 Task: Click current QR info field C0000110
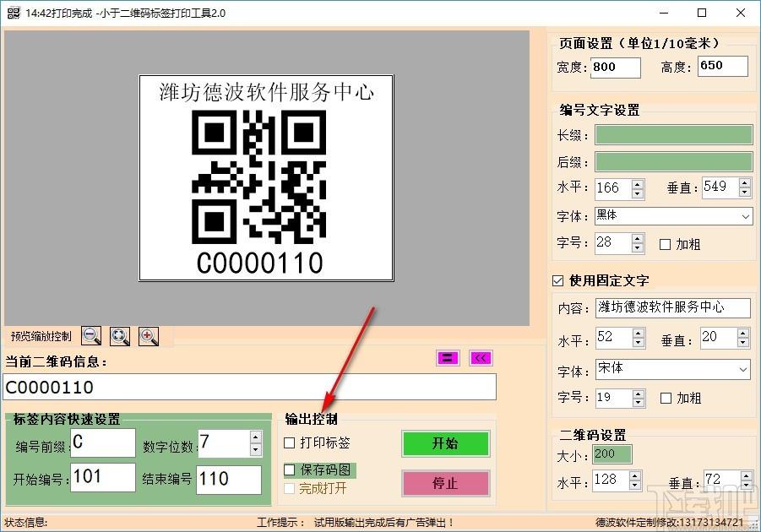pyautogui.click(x=249, y=387)
